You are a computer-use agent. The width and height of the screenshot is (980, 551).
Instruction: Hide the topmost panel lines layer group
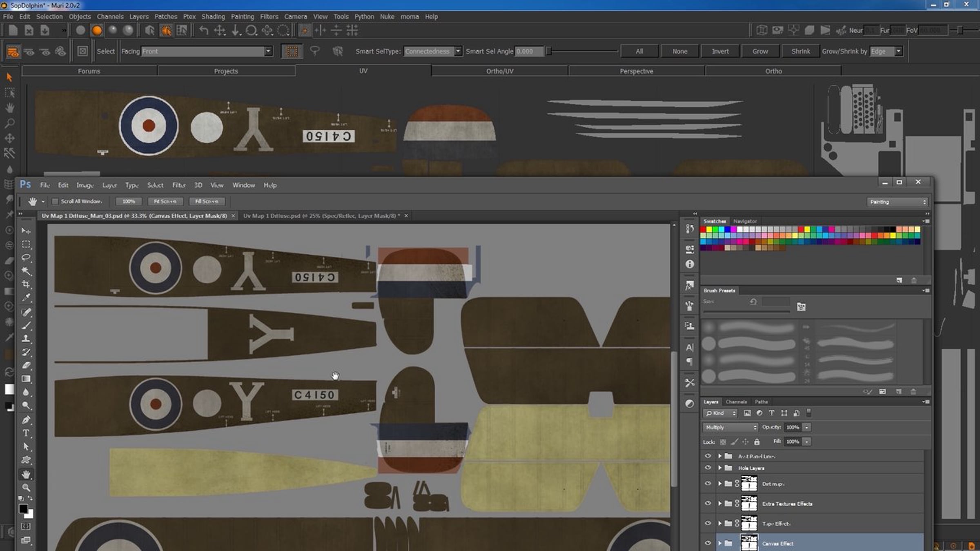point(708,456)
